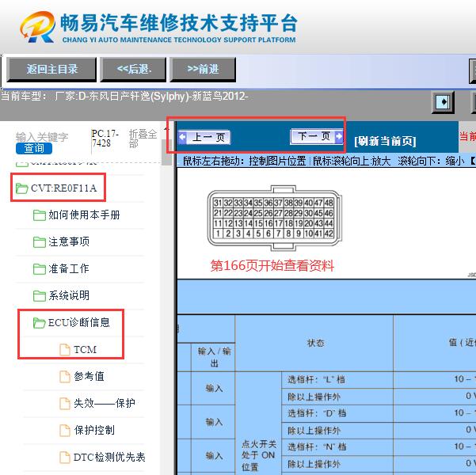The width and height of the screenshot is (476, 475).
Task: Click the folder icon beside 系统说明
Action: point(39,295)
